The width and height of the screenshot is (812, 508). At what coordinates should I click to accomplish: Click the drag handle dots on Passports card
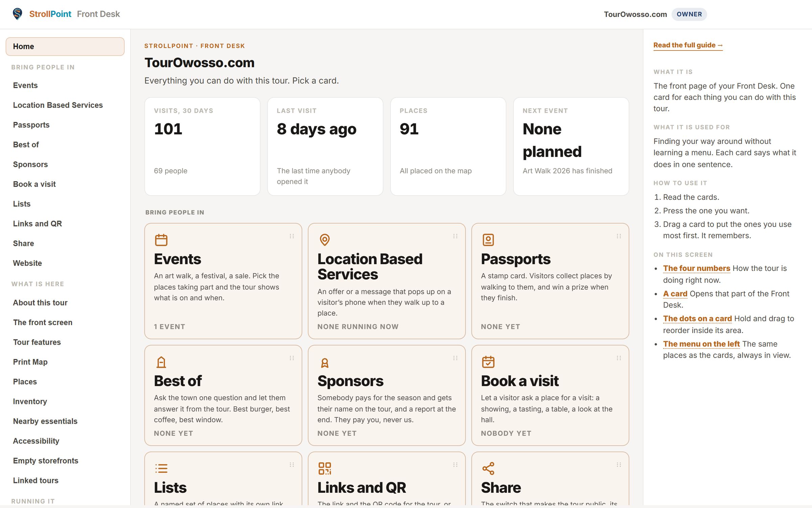point(619,236)
